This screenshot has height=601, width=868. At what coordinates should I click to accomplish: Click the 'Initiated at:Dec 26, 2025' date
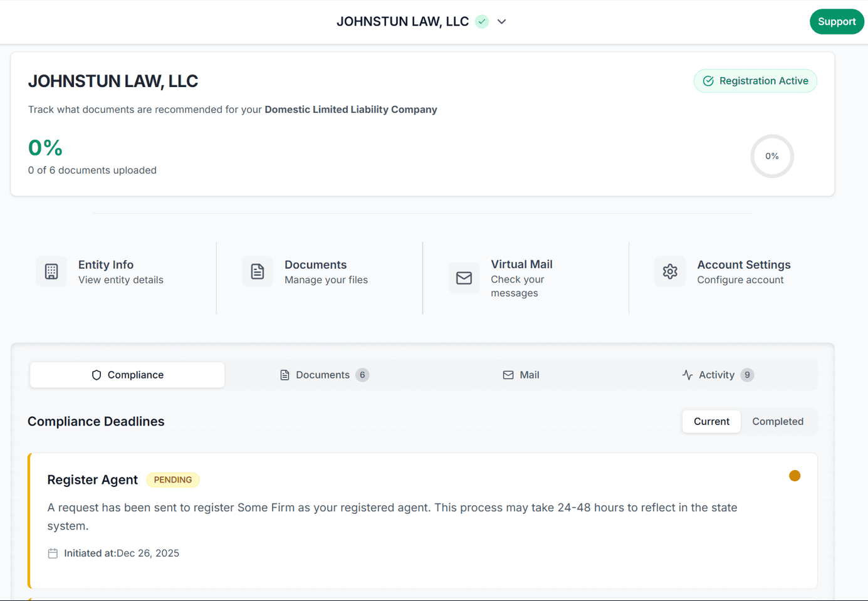(122, 553)
